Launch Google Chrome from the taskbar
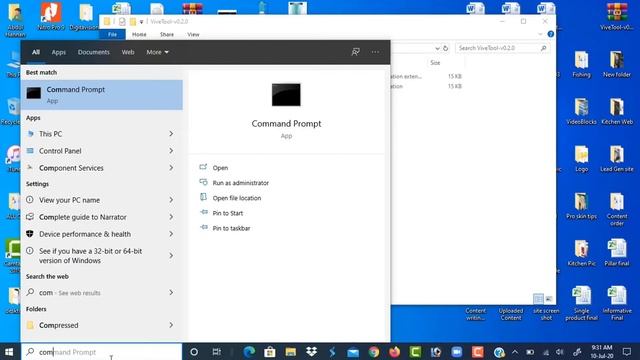The height and width of the screenshot is (360, 640). tap(373, 352)
